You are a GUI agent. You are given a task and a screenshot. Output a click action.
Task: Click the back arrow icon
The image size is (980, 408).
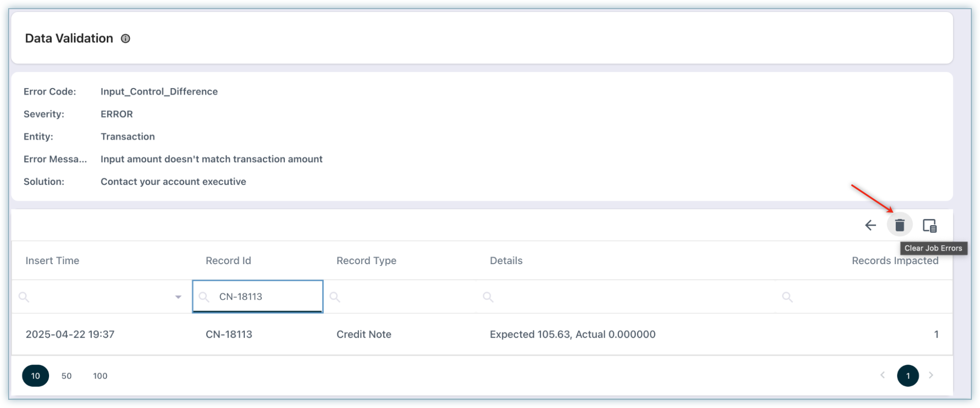point(870,225)
